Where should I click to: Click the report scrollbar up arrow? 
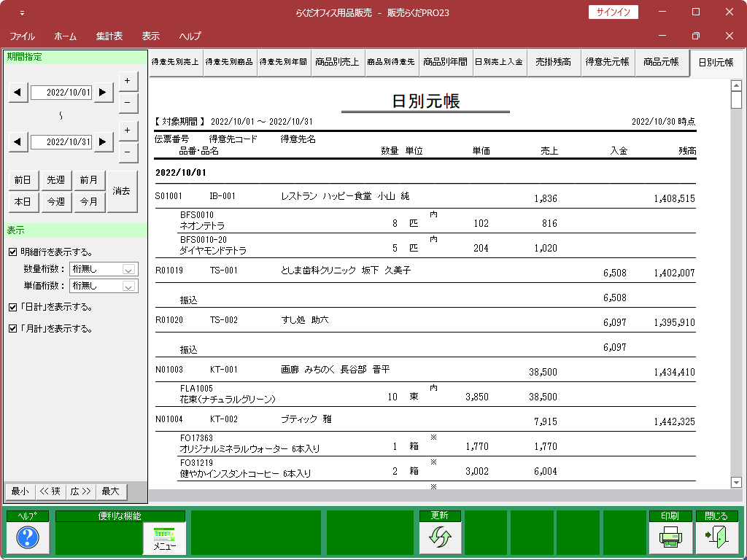(x=736, y=86)
